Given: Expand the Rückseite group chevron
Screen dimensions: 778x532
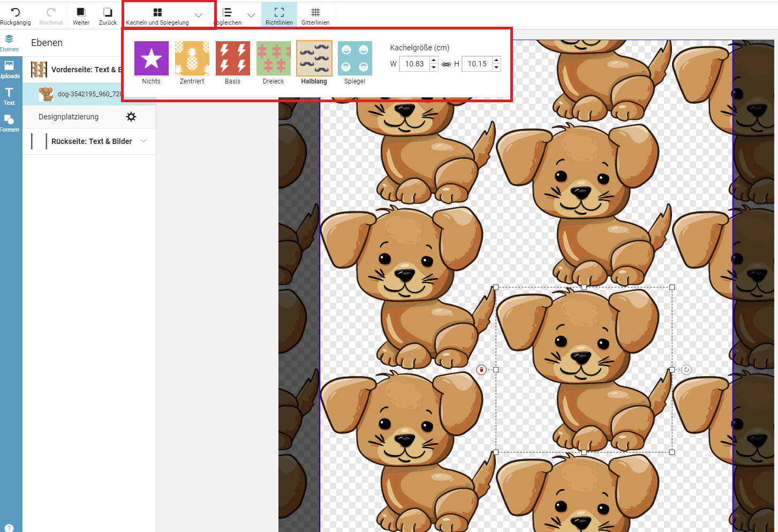Looking at the screenshot, I should (143, 141).
